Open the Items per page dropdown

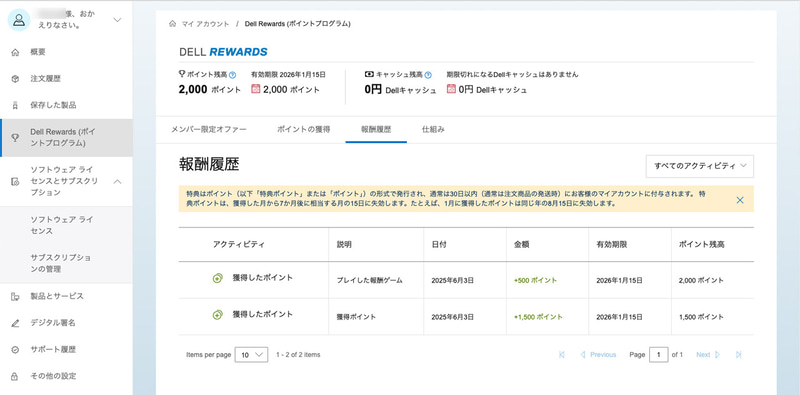click(x=251, y=355)
